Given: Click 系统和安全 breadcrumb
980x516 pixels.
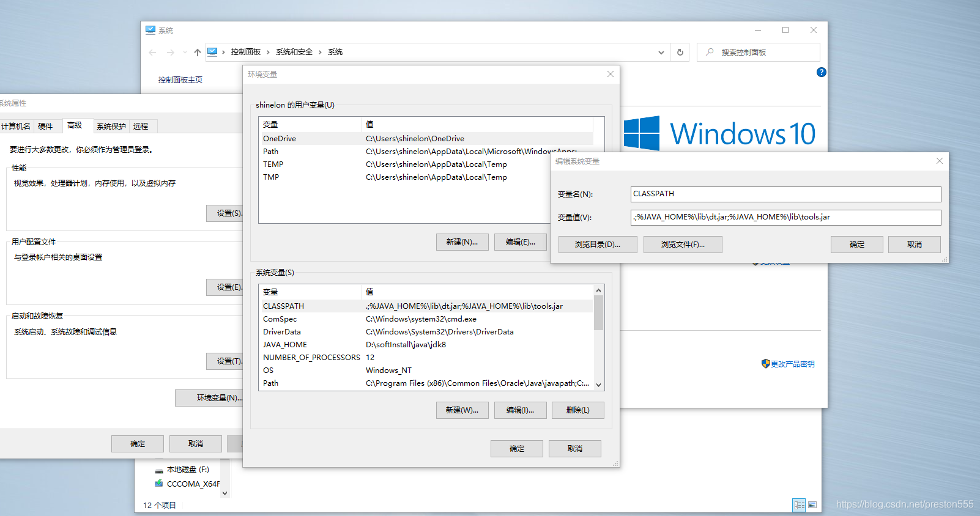Looking at the screenshot, I should [x=294, y=52].
